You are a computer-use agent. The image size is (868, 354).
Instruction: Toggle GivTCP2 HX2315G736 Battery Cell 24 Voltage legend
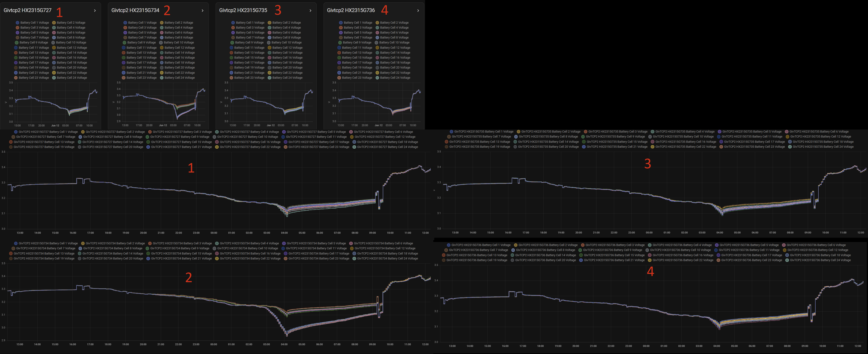pos(818,260)
